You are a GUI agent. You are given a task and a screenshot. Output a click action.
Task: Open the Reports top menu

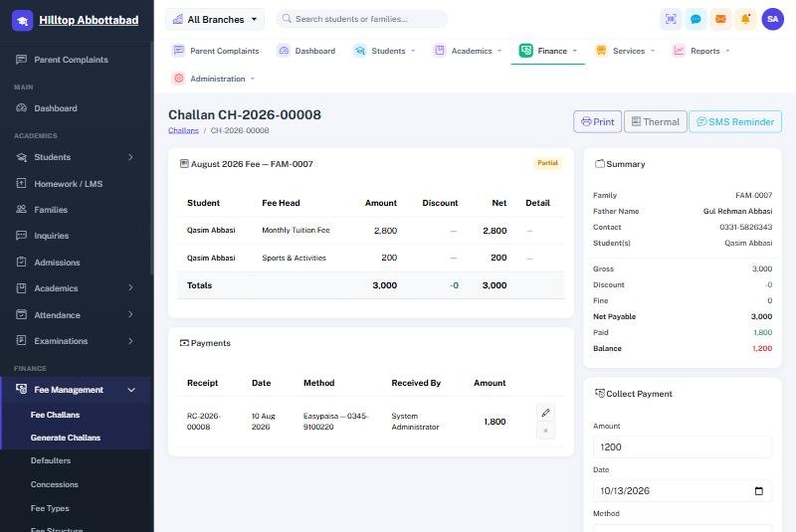(701, 51)
